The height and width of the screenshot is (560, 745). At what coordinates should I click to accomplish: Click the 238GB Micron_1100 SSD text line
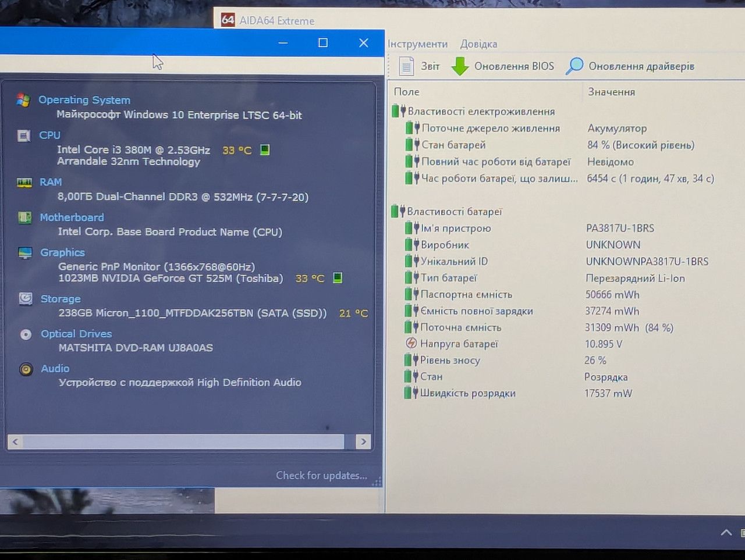tap(193, 313)
